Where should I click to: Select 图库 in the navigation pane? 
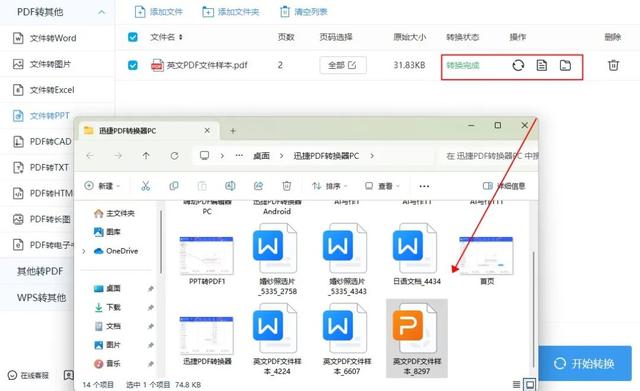[107, 232]
